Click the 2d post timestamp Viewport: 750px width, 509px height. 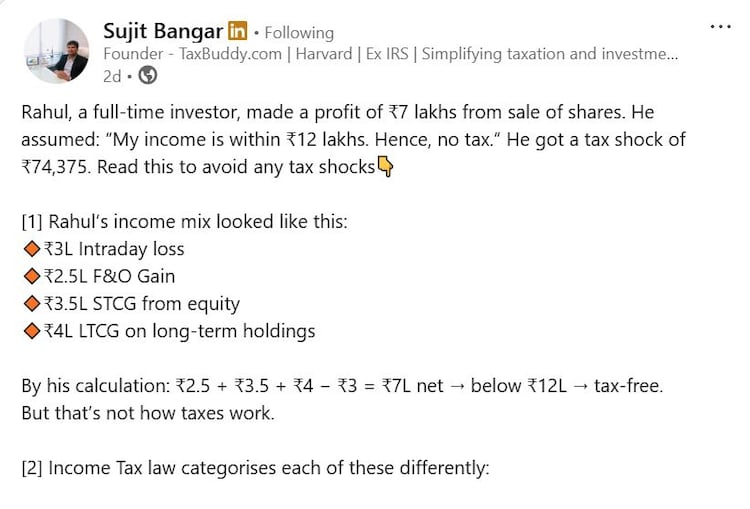coord(113,75)
